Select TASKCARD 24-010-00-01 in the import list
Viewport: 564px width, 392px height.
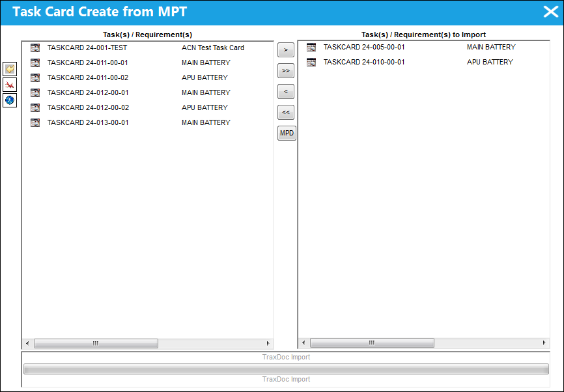(x=364, y=63)
